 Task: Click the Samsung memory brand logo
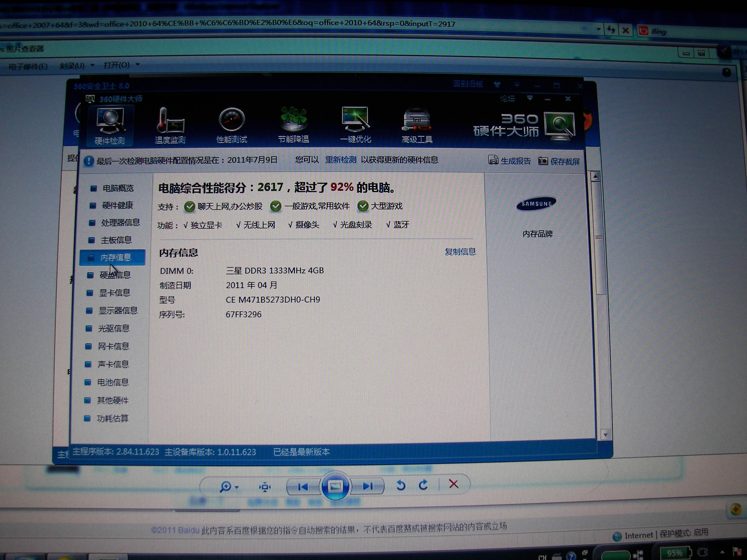point(536,204)
